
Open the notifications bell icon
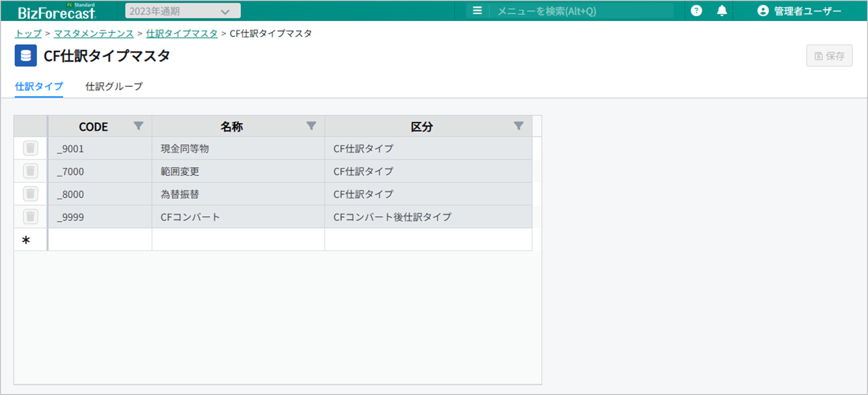click(722, 11)
